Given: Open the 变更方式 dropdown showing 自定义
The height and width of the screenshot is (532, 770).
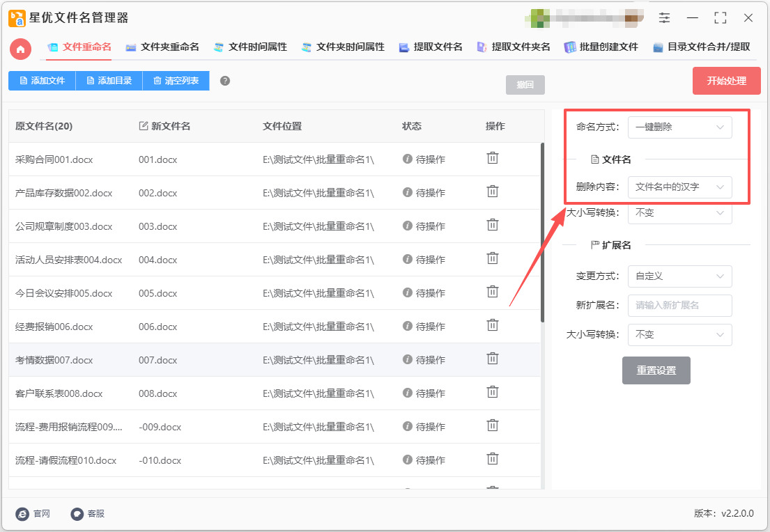Looking at the screenshot, I should click(679, 276).
